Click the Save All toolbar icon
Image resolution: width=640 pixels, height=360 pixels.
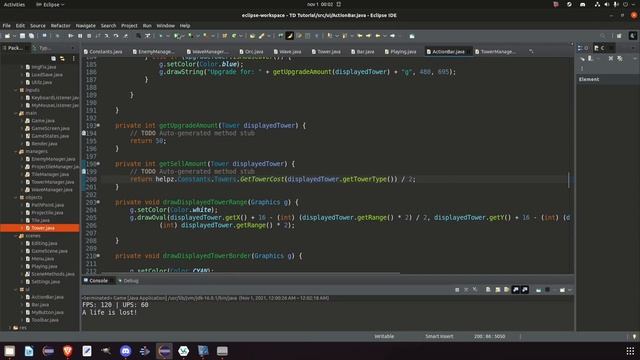point(31,36)
